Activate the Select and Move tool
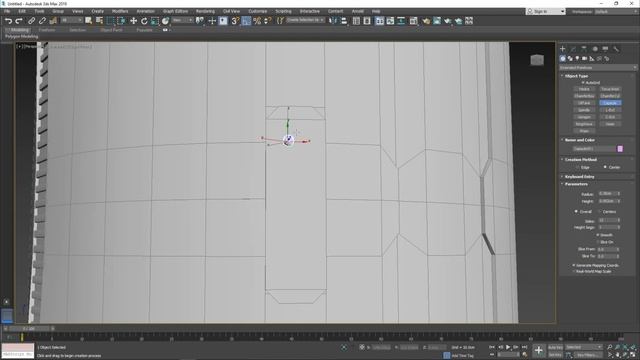The image size is (640, 360). coord(133,21)
